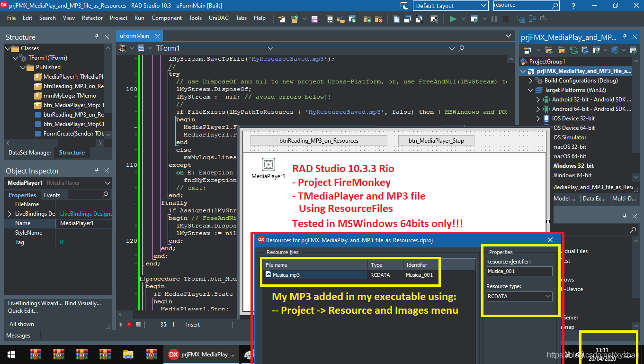Click the btnReading_MP3_on_Resources form button
The width and height of the screenshot is (644, 364).
(x=319, y=140)
